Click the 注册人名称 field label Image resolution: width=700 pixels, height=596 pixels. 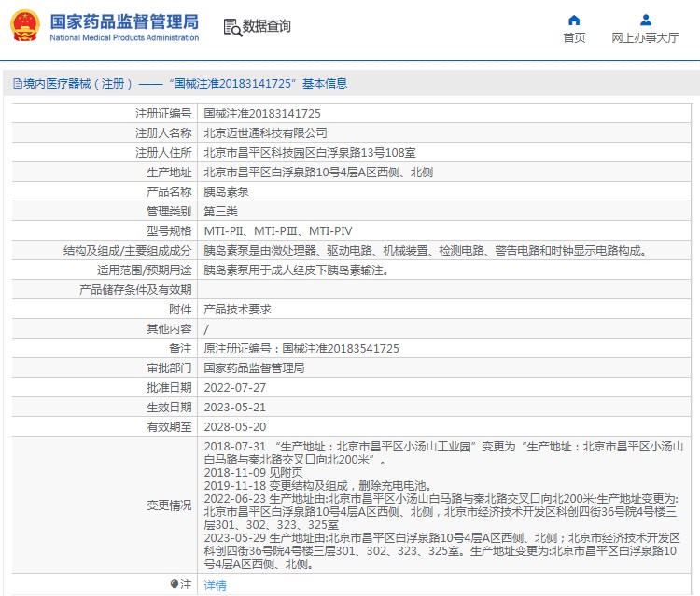(x=163, y=133)
